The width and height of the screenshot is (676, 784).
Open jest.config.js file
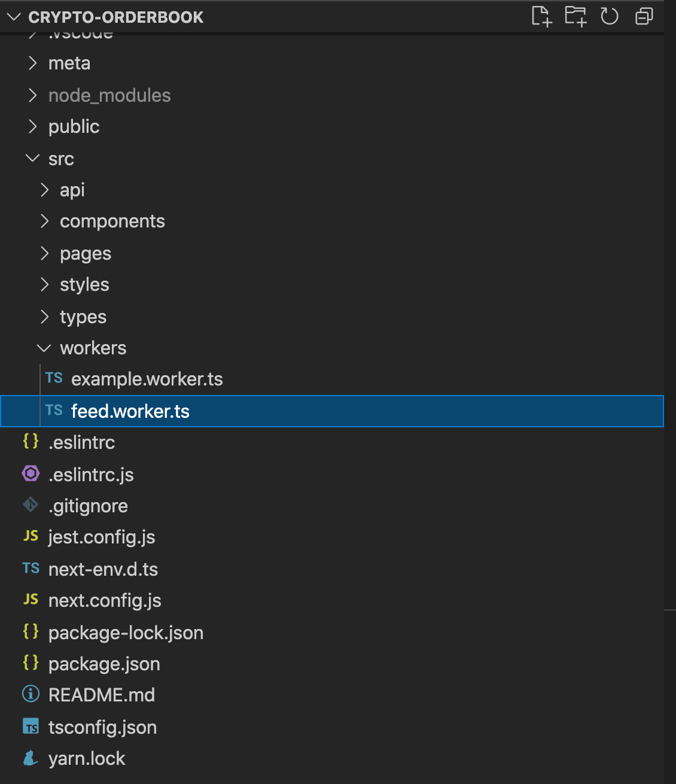(x=332, y=537)
